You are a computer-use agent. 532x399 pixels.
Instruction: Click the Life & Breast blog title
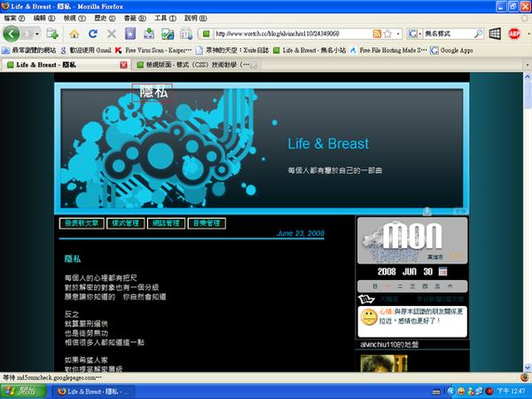[328, 144]
